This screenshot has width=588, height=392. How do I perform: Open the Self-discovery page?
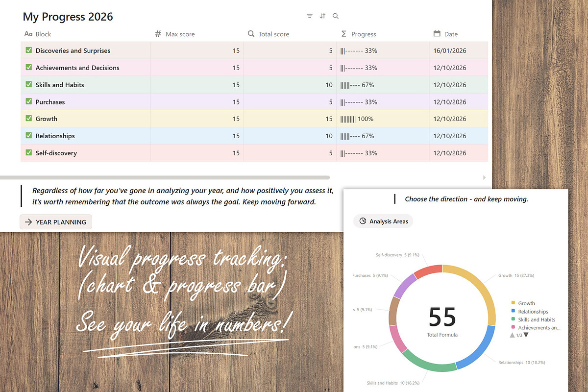56,153
